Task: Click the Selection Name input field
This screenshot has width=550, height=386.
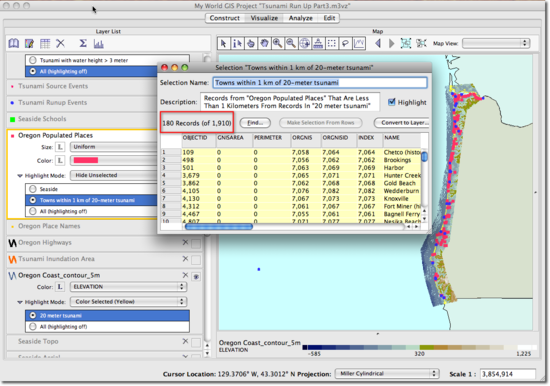Action: (320, 82)
